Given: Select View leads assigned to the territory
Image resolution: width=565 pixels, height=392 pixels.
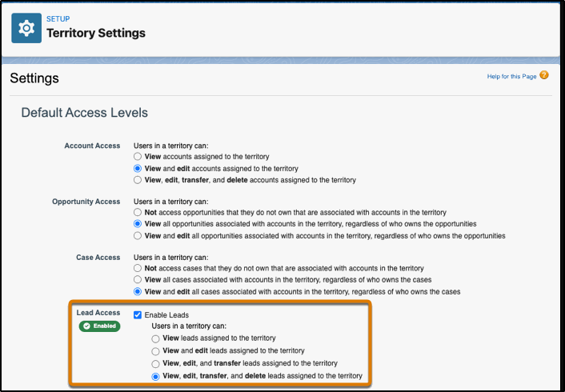Looking at the screenshot, I should click(x=155, y=338).
